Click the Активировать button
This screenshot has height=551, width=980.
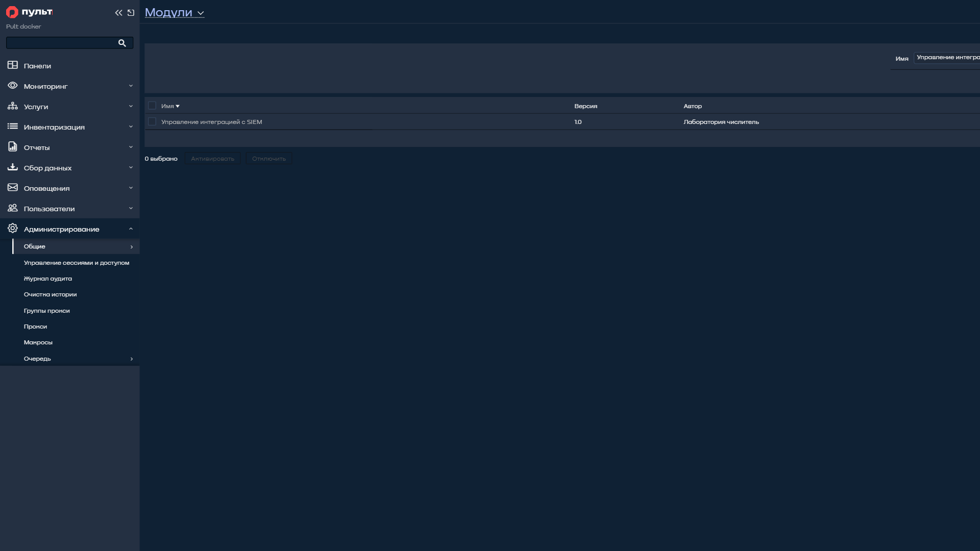point(212,159)
